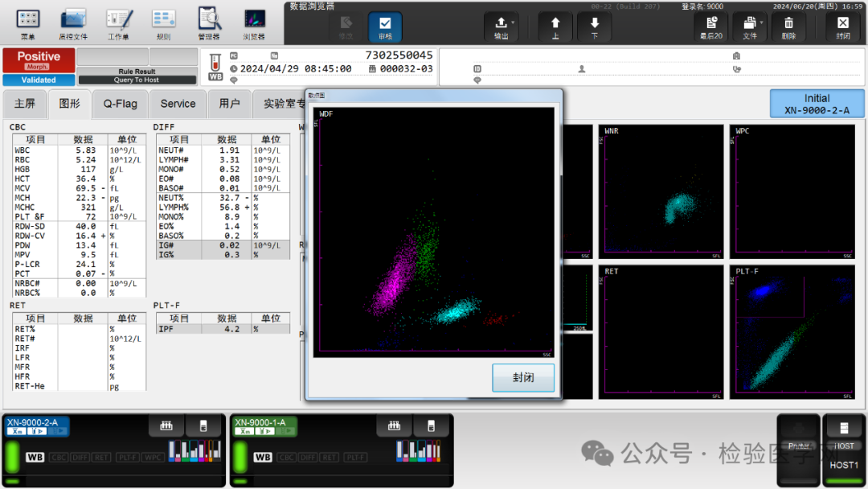Select the LYMPH% value 56.8
868x489 pixels.
pyautogui.click(x=230, y=208)
